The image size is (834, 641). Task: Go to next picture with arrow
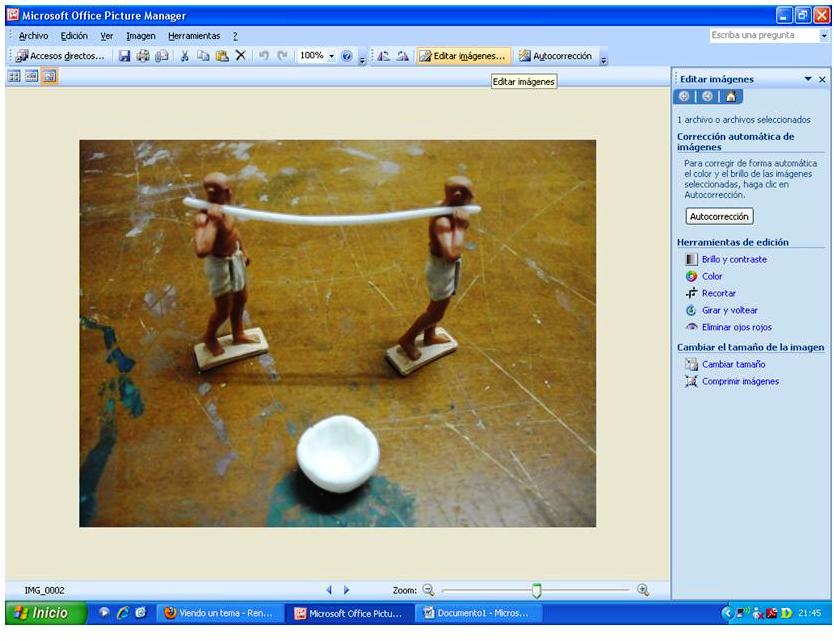point(347,591)
